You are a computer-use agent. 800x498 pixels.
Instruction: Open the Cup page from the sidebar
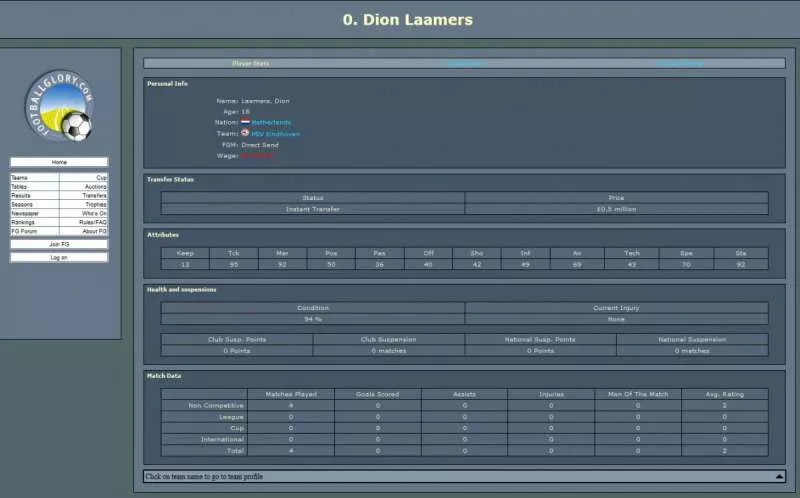[x=101, y=177]
